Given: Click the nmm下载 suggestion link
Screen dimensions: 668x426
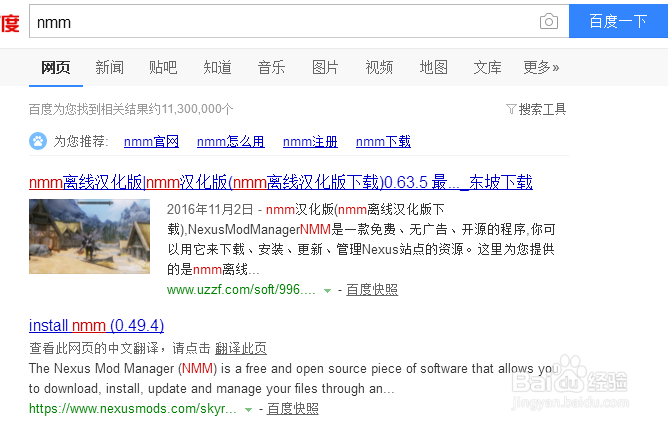Looking at the screenshot, I should (383, 141).
